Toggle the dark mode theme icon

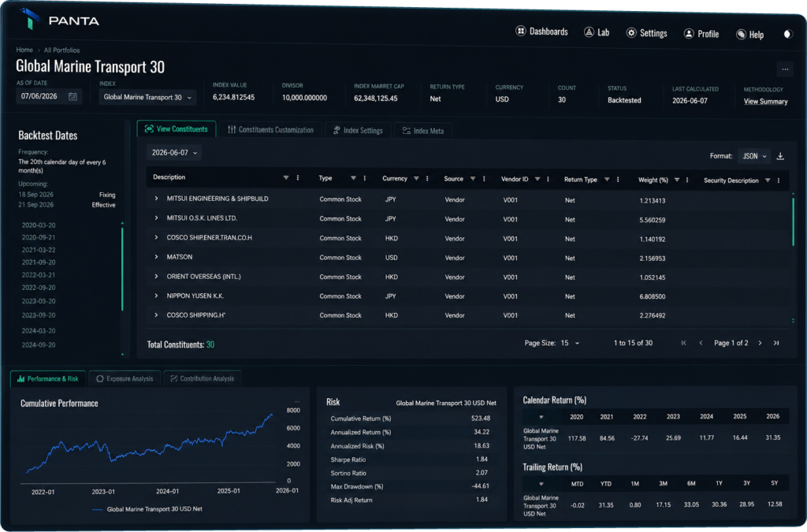(x=788, y=35)
